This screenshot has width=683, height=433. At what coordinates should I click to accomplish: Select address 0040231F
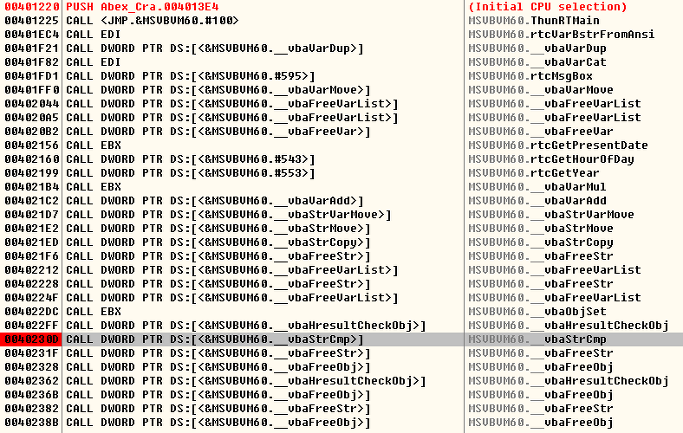[x=32, y=353]
